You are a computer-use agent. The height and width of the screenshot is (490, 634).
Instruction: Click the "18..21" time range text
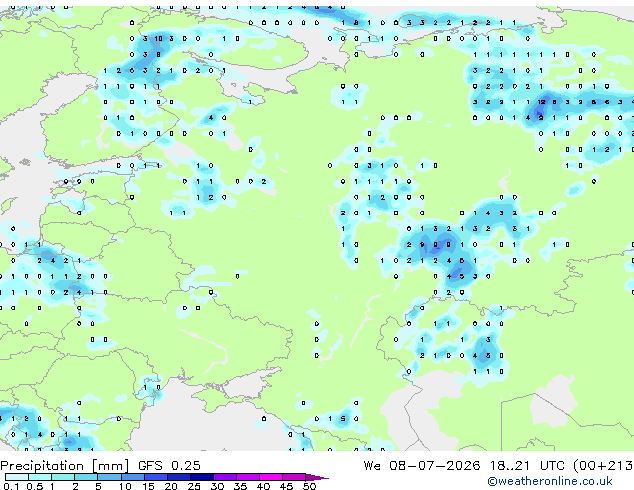click(509, 466)
